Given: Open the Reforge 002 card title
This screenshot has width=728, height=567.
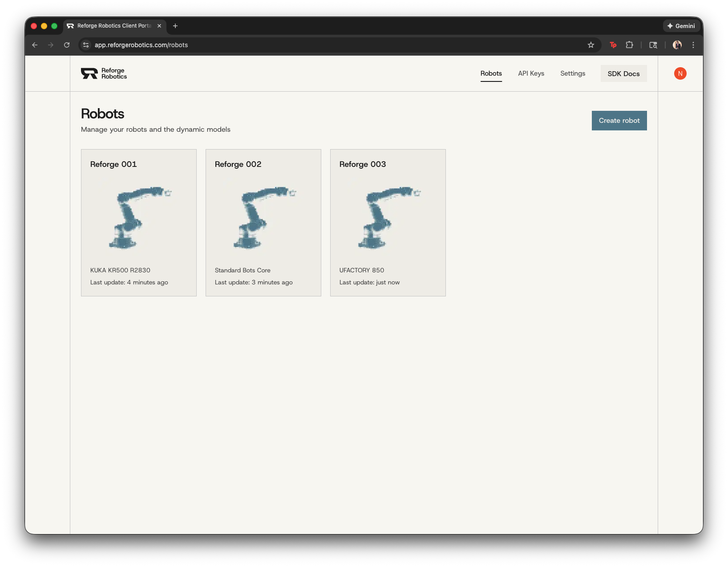Looking at the screenshot, I should coord(238,164).
